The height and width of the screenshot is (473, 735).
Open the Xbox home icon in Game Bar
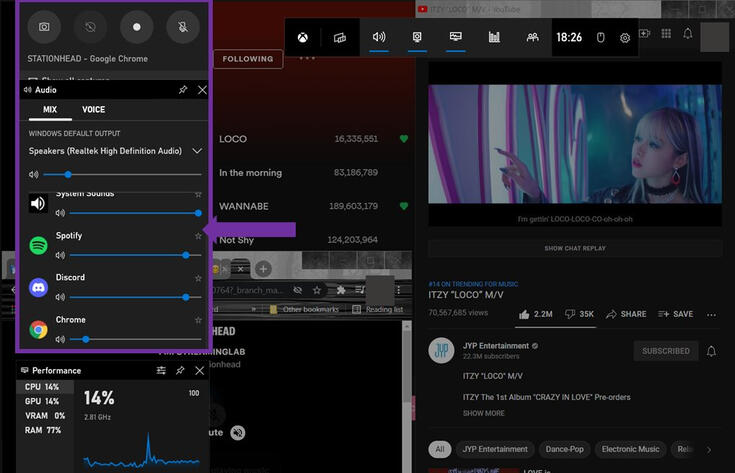(301, 37)
